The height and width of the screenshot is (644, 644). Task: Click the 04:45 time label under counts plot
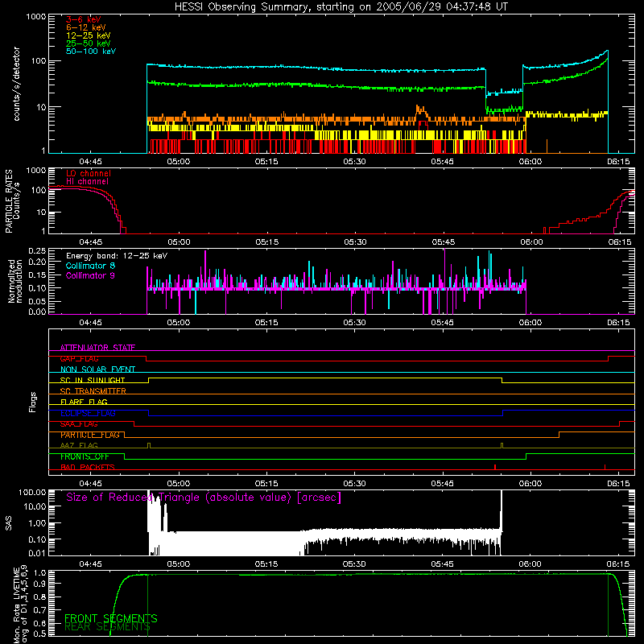coord(91,162)
